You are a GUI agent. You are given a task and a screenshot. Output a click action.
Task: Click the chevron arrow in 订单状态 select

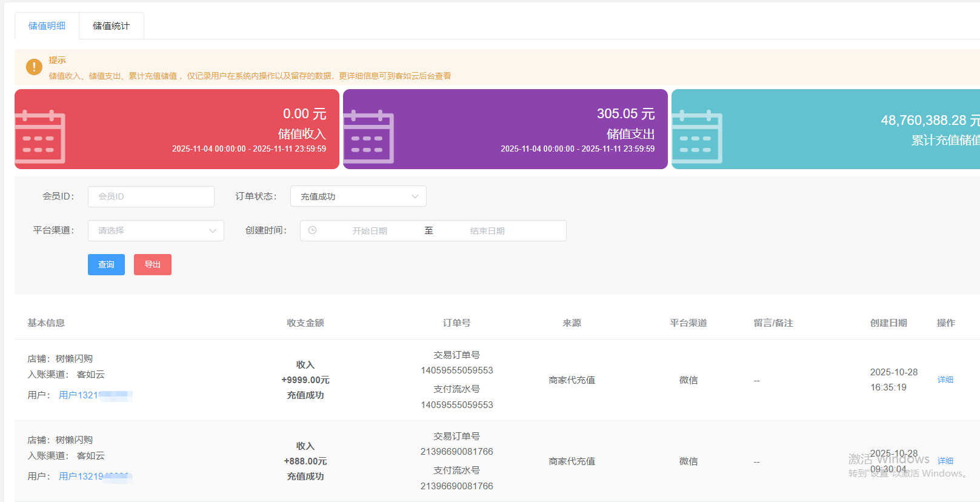(415, 196)
